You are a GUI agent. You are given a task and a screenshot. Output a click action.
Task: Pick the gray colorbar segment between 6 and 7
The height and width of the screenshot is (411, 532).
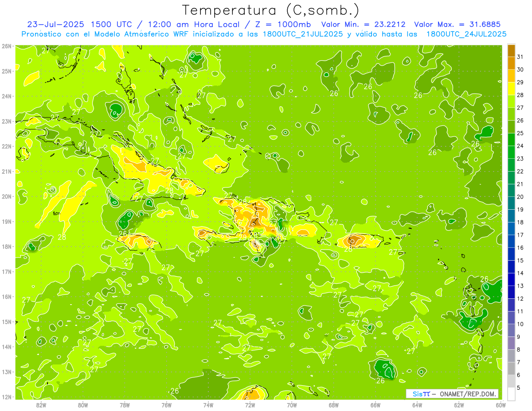point(511,368)
